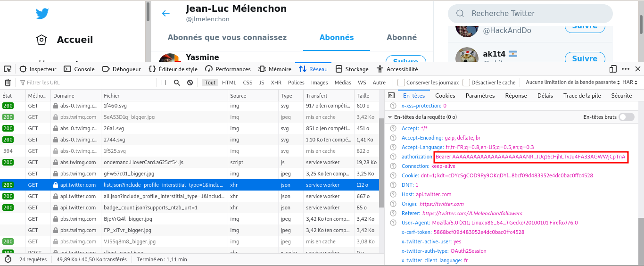Enable Conserver les journaux checkbox
The width and height of the screenshot is (644, 266).
tap(401, 83)
